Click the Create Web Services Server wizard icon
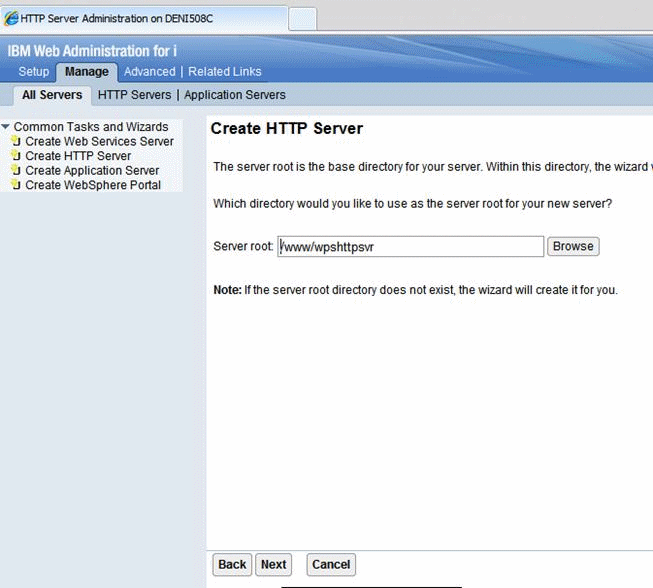The width and height of the screenshot is (653, 588). point(16,140)
